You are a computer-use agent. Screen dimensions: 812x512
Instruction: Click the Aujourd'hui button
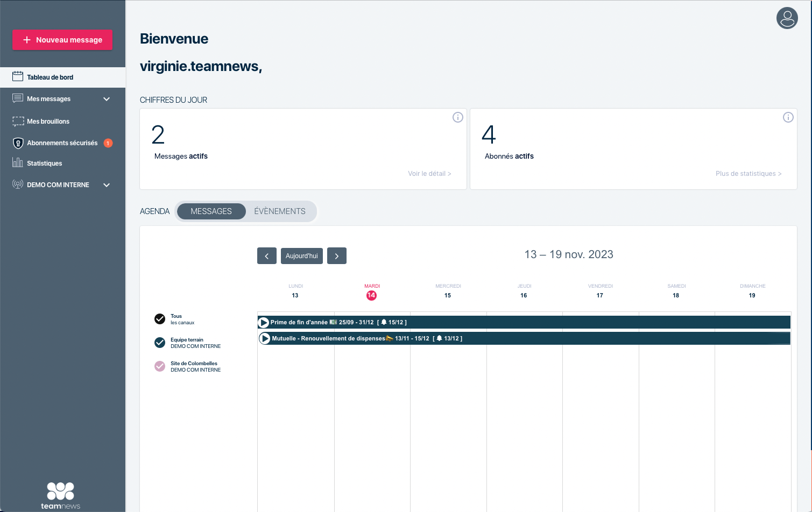tap(301, 256)
